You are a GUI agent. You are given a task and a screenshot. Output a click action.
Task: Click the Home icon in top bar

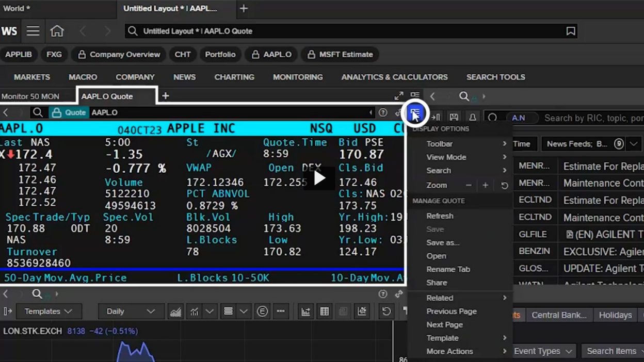pyautogui.click(x=57, y=31)
